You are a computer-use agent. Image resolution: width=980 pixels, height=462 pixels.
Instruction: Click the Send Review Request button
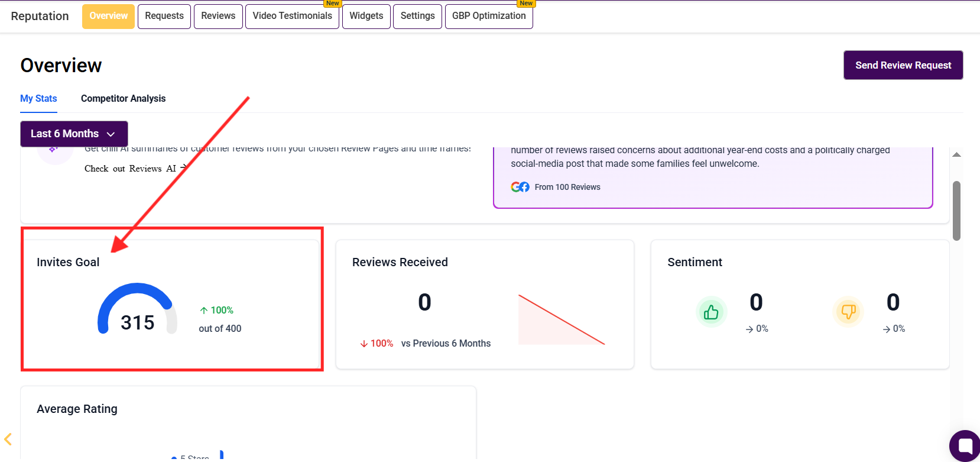coord(903,65)
